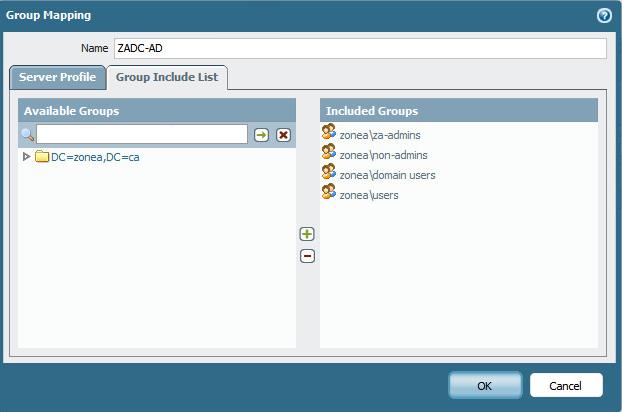
Task: Click the Available Groups search box
Action: (142, 134)
